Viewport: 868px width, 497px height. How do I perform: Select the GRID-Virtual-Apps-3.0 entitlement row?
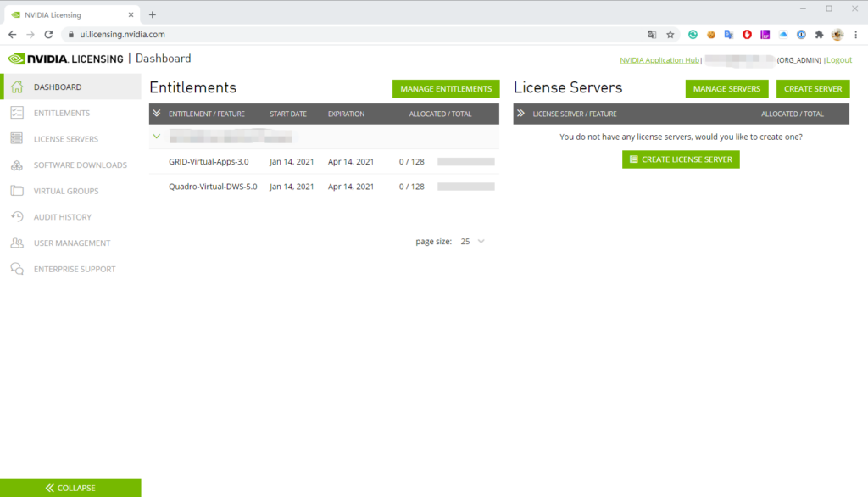(x=212, y=161)
